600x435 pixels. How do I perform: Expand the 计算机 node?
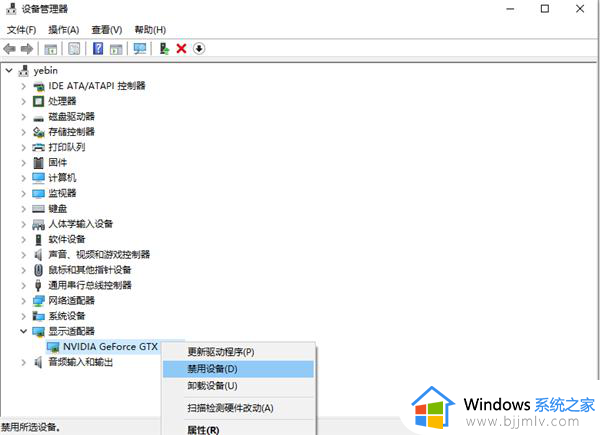pyautogui.click(x=24, y=178)
